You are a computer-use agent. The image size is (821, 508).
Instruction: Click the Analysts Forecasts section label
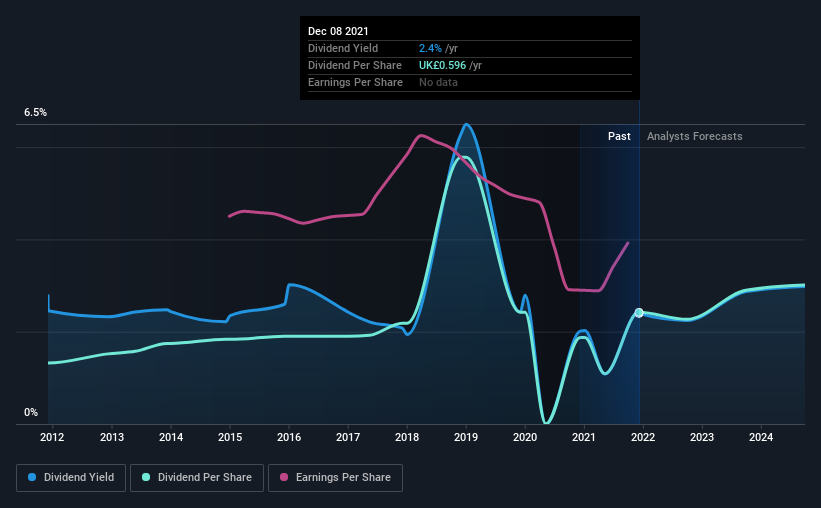694,136
